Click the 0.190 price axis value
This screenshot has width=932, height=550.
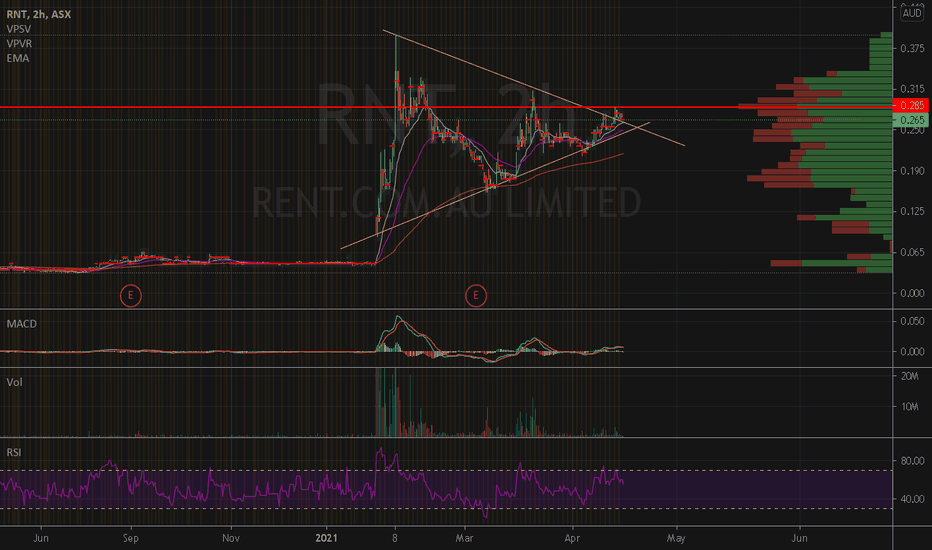coord(912,171)
